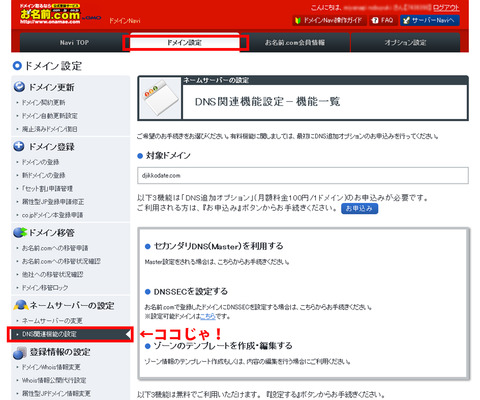Viewport: 480px width, 400px height.
Task: Click the ログアウト link
Action: (446, 8)
